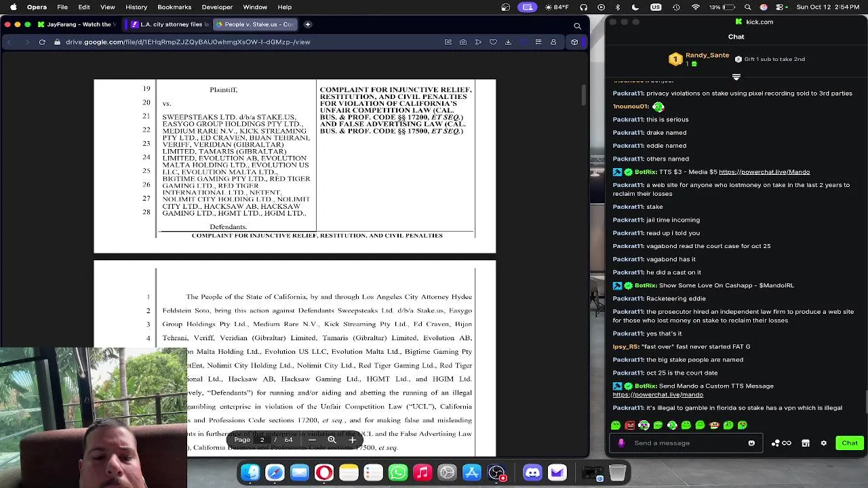Click the PDF vertical scrollbar thumb
868x488 pixels.
[583, 96]
